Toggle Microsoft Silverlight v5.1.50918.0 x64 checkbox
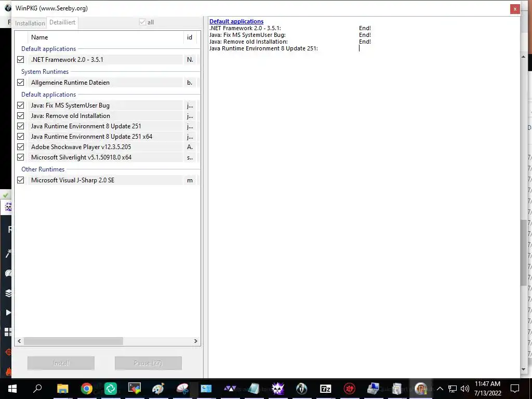Viewport: 532px width, 399px height. point(21,157)
